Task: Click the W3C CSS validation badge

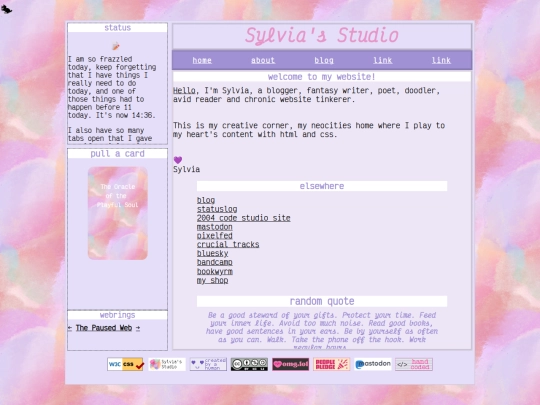Action: (125, 364)
